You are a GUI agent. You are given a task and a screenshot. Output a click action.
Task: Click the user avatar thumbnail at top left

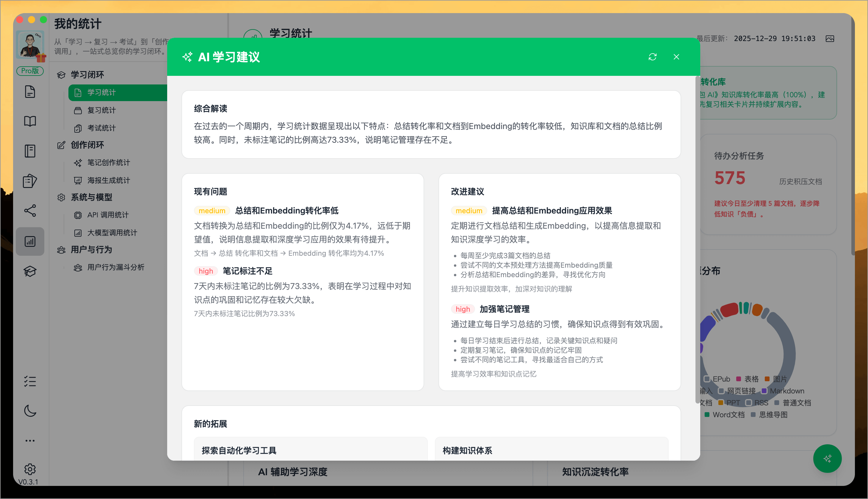[x=30, y=45]
